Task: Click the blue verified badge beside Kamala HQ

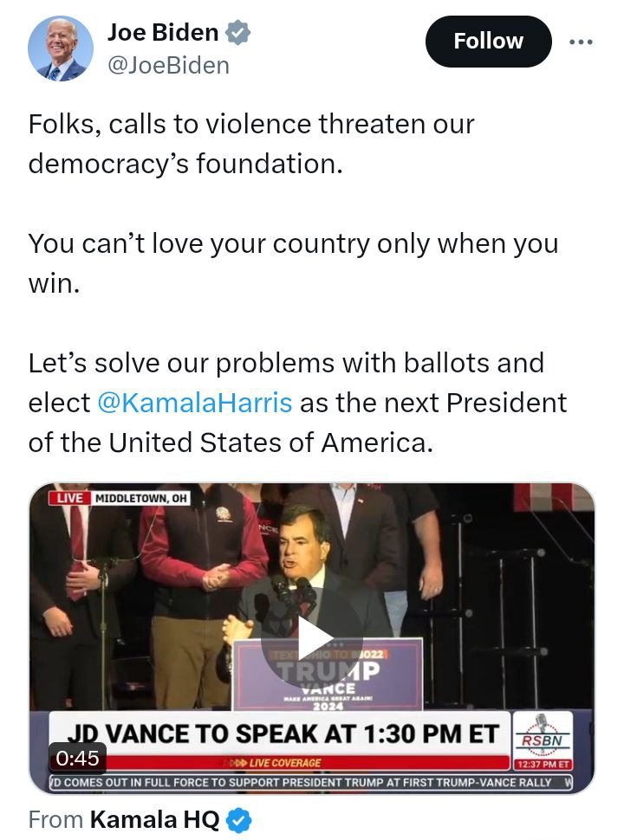Action: click(x=238, y=819)
